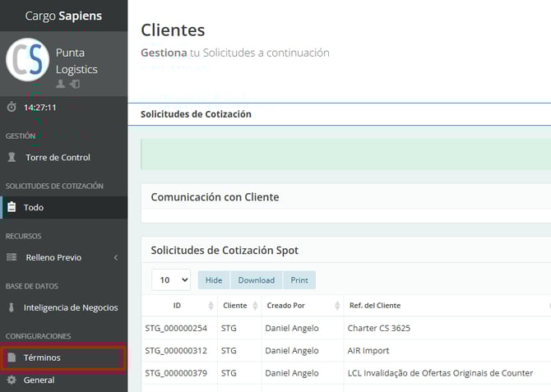Click the document icon beside Términos
The image size is (551, 392).
click(x=12, y=358)
